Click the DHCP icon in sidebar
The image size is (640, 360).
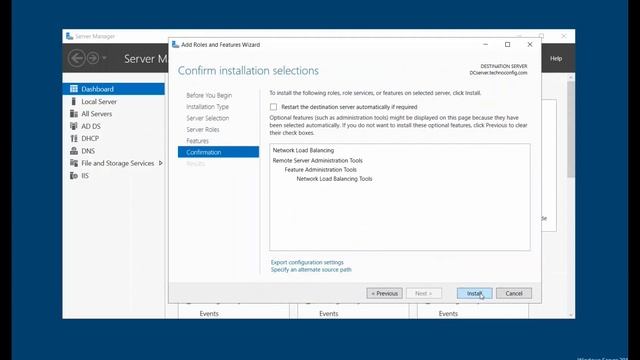[74, 138]
